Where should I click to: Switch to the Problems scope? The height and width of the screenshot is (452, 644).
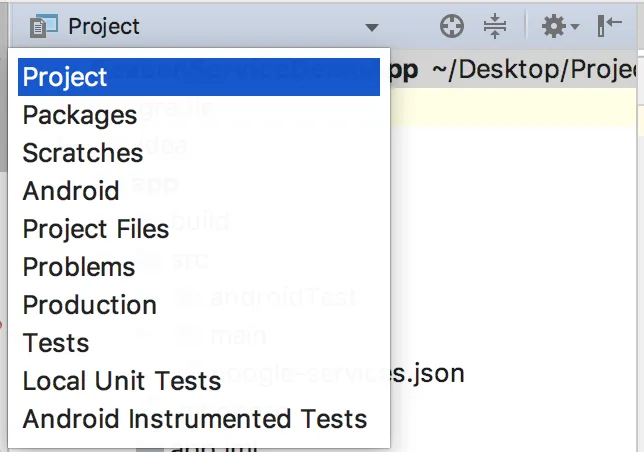click(79, 267)
